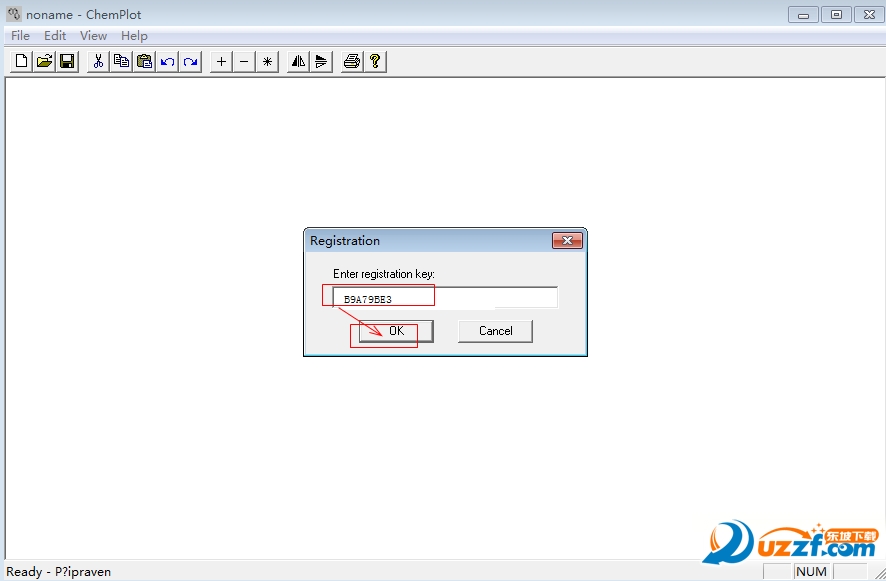Click the Redo arrow icon
This screenshot has width=886, height=581.
190,61
